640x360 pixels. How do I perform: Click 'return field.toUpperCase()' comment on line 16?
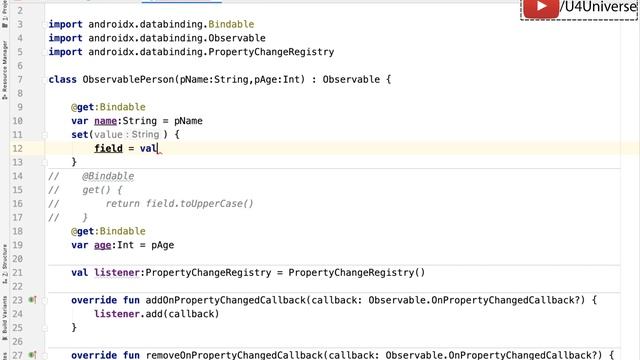(180, 204)
